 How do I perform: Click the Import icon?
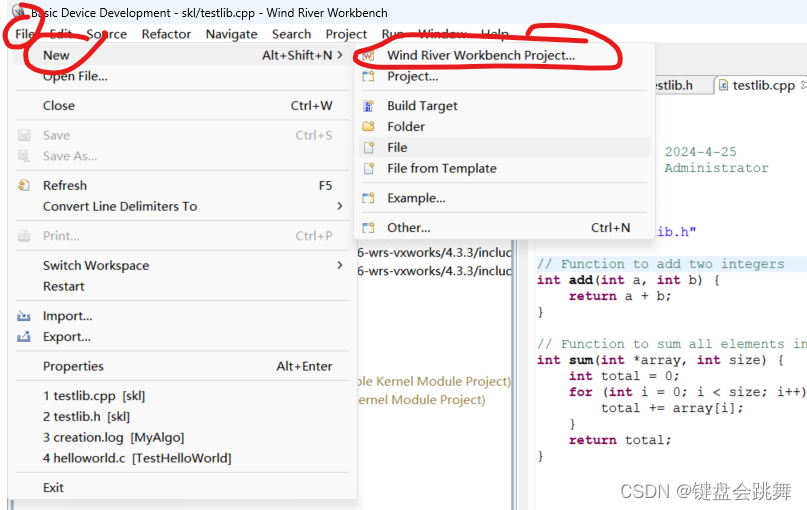click(x=24, y=316)
